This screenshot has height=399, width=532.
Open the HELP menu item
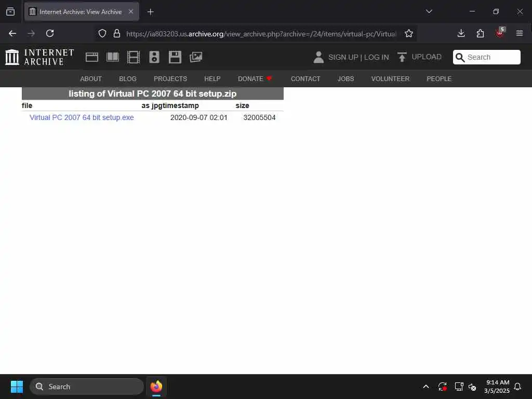point(212,79)
